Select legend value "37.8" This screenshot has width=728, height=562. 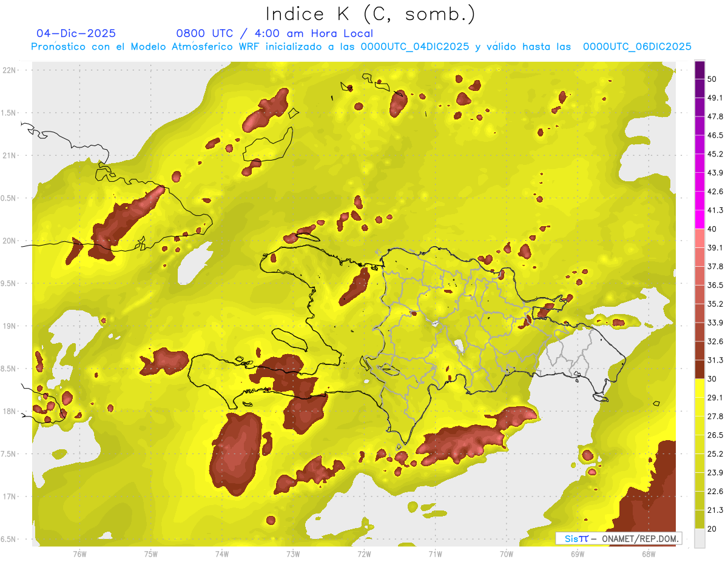point(715,267)
